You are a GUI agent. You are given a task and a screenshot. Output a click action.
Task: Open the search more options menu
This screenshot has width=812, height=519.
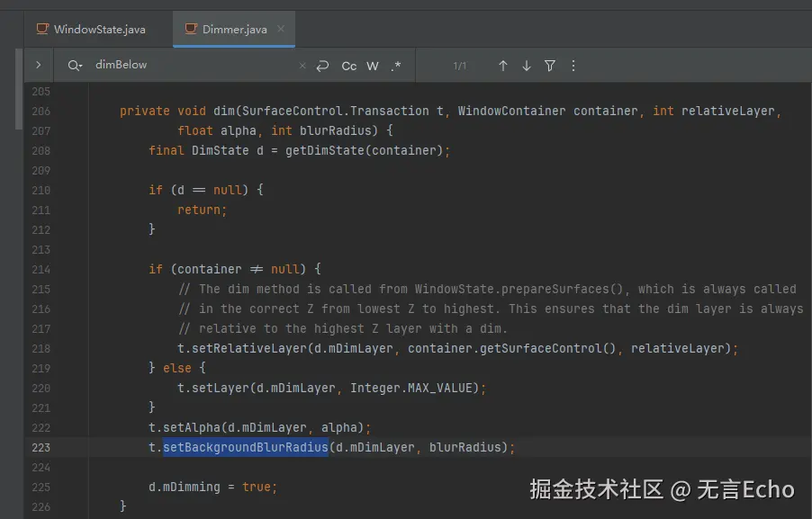[x=573, y=66]
